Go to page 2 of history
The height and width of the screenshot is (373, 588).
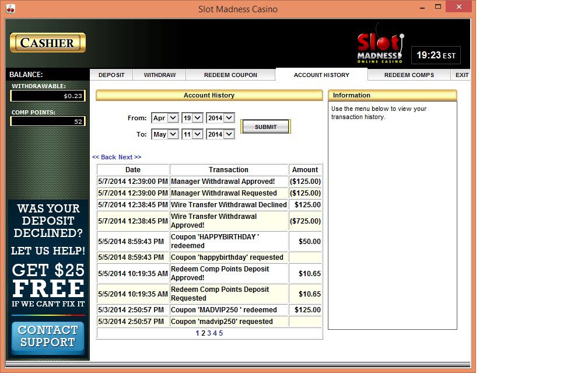tap(203, 333)
